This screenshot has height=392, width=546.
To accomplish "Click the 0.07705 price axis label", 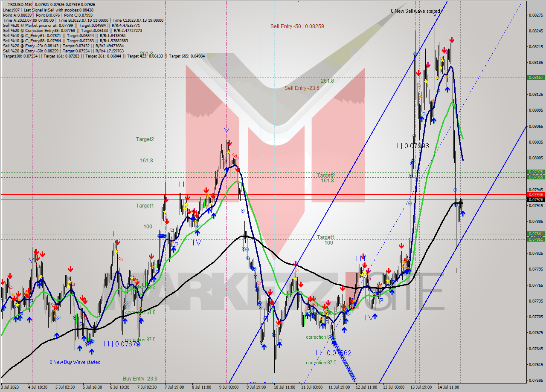I will coord(536,317).
